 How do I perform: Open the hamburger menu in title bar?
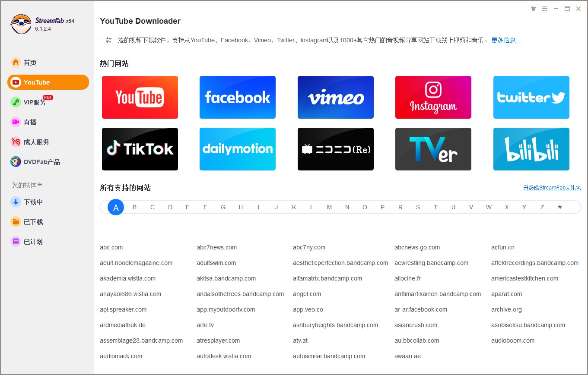[x=545, y=9]
